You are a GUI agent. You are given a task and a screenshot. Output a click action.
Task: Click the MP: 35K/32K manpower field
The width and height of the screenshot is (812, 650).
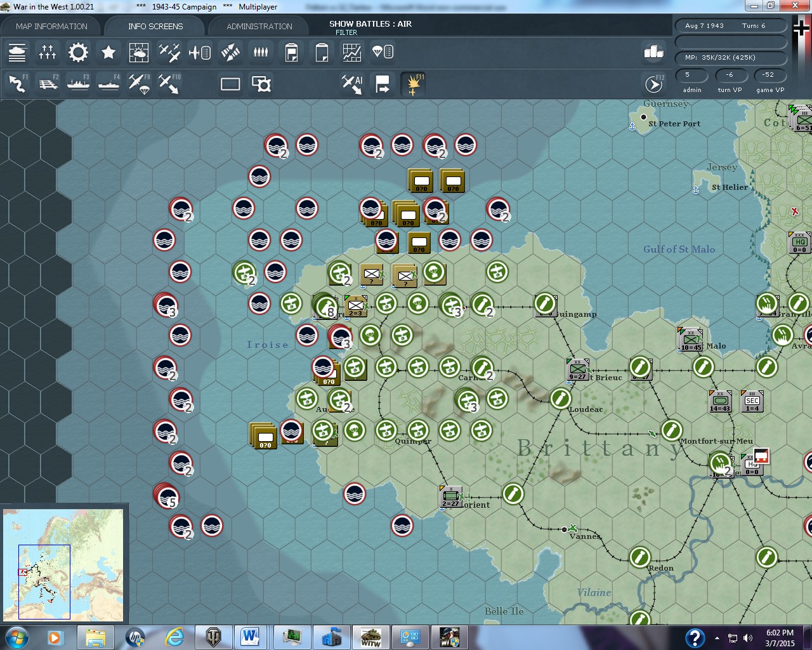(x=731, y=58)
